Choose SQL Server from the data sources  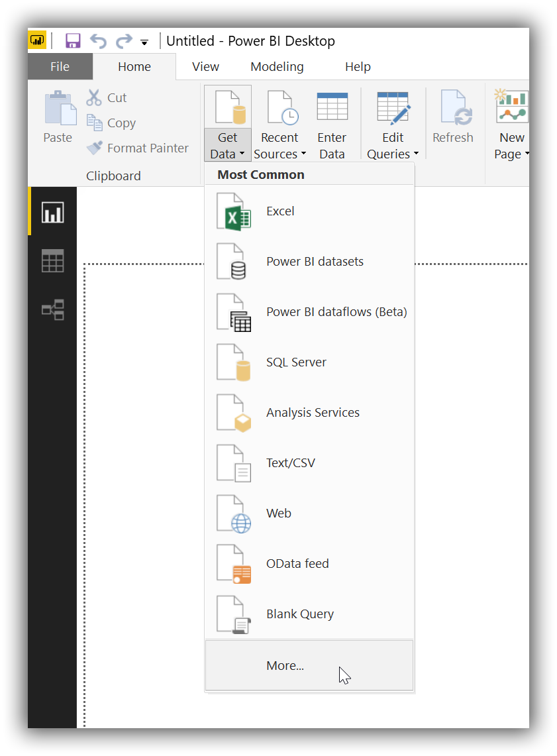[x=296, y=362]
